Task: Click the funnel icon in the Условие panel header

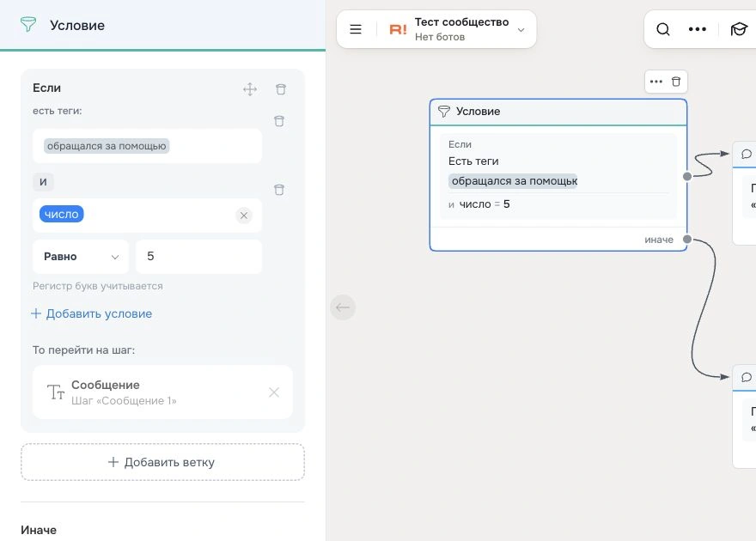Action: [28, 25]
